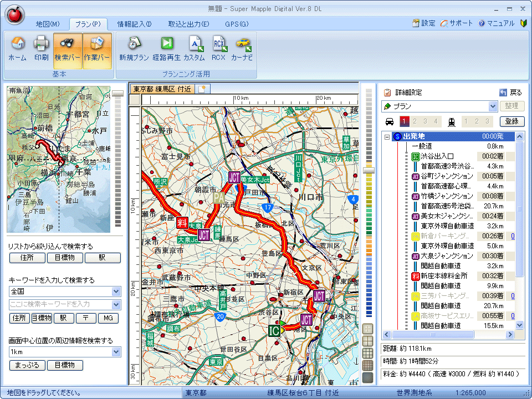Click 戻る to go back
Screen dimensions: 532x399
pyautogui.click(x=510, y=93)
